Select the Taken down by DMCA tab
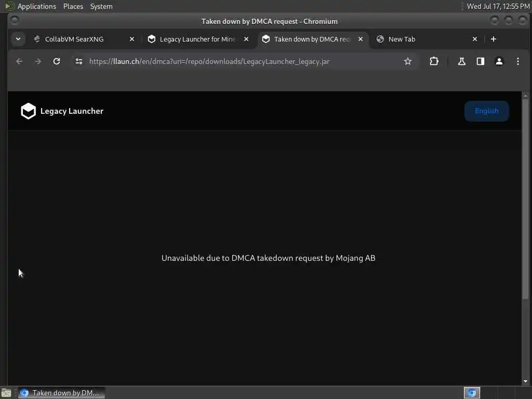This screenshot has width=532, height=399. click(x=312, y=39)
